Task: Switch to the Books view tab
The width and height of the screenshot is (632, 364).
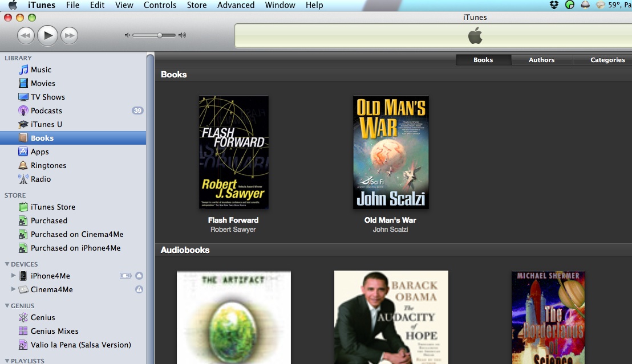Action: coord(483,60)
